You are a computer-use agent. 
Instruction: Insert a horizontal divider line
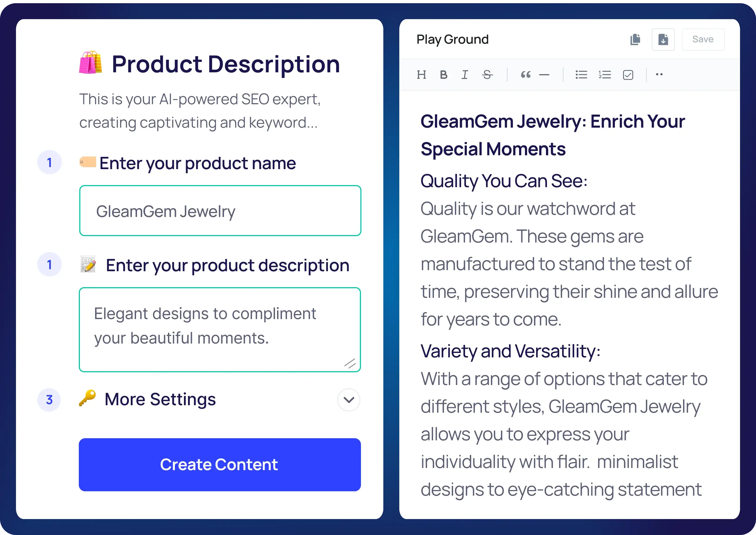pyautogui.click(x=544, y=75)
